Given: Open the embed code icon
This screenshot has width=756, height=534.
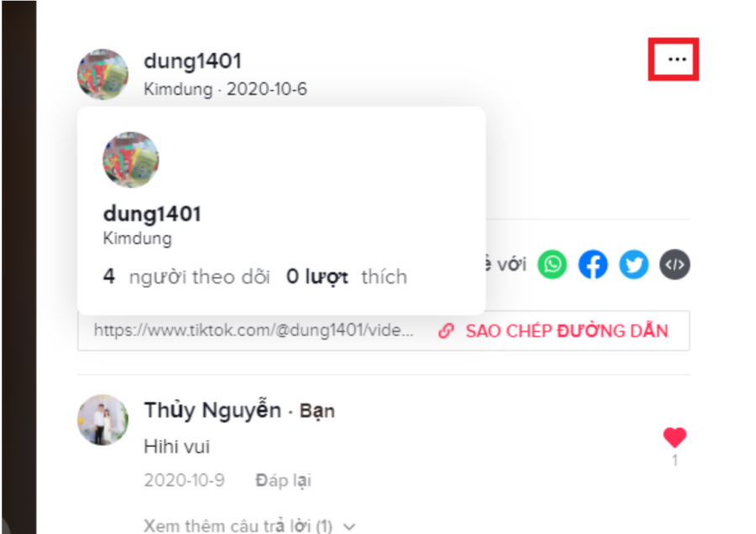Looking at the screenshot, I should (x=675, y=264).
